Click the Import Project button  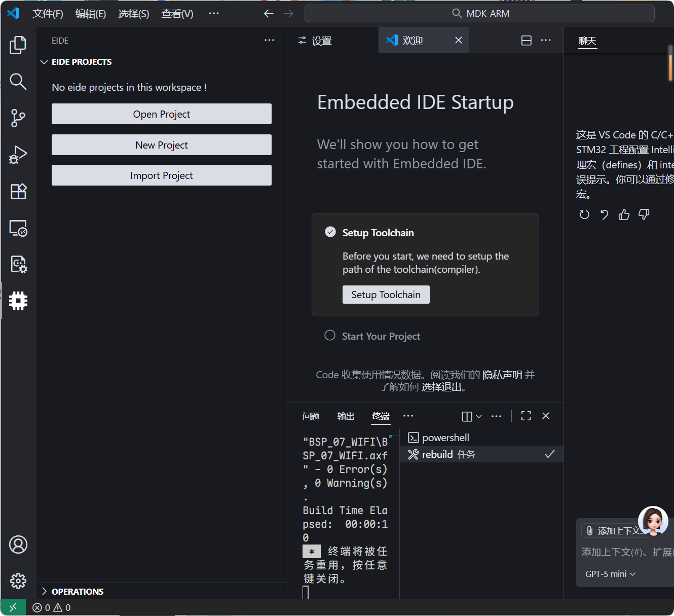click(x=162, y=175)
